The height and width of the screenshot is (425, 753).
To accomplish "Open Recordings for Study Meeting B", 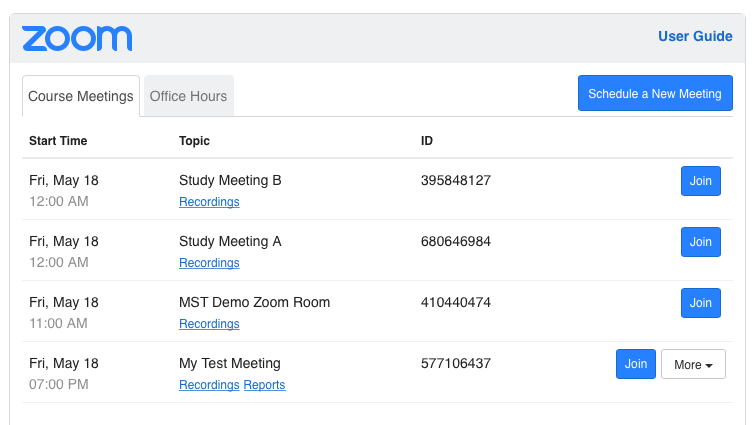I will [x=209, y=202].
